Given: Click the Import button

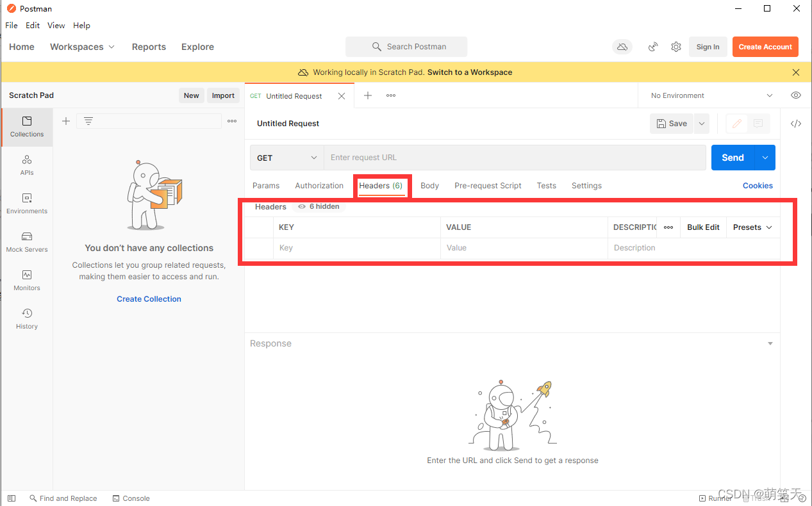Looking at the screenshot, I should coord(223,95).
